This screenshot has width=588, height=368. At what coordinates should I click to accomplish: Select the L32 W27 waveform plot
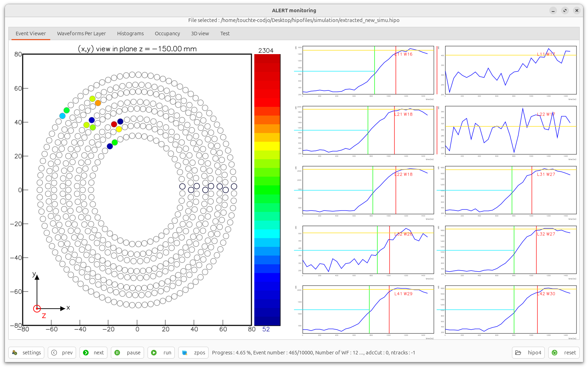pos(511,250)
